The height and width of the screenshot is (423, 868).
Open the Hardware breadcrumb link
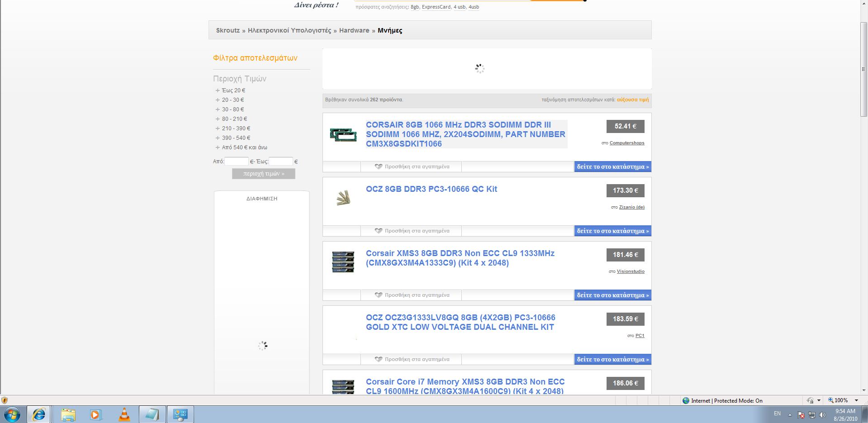(354, 30)
